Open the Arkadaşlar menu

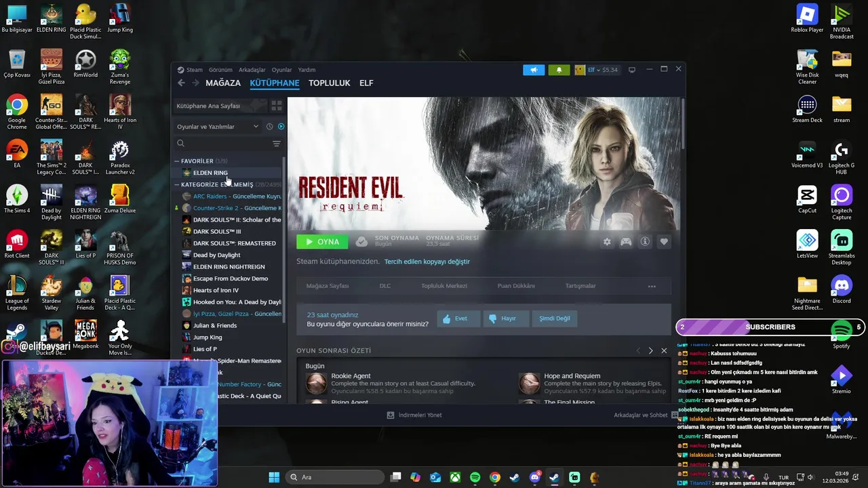click(252, 70)
